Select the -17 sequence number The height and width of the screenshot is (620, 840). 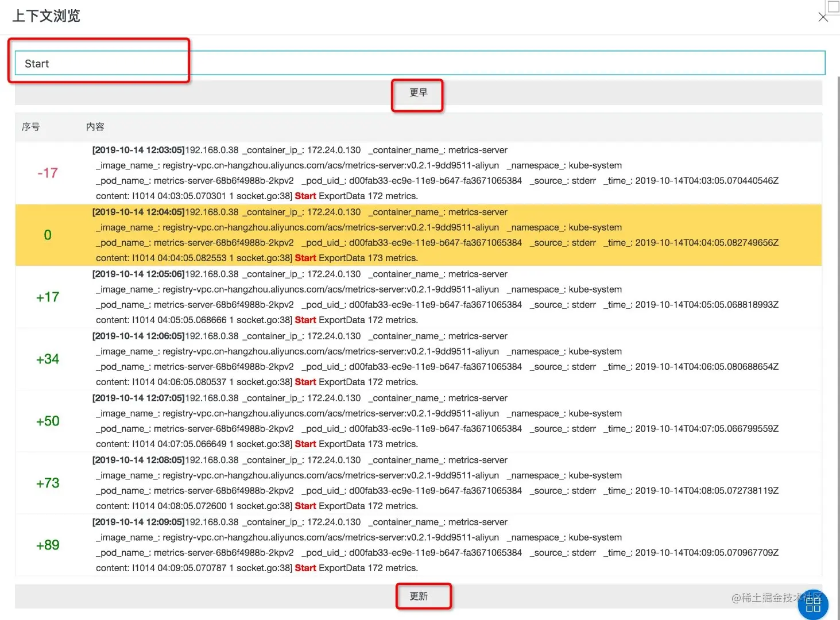click(48, 173)
